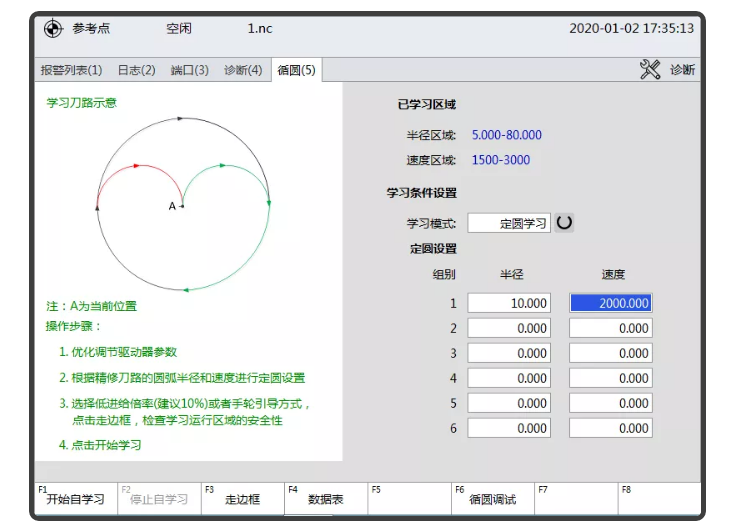The width and height of the screenshot is (734, 532).
Task: Click step 2 about 定圆设置 instructions
Action: [x=182, y=378]
